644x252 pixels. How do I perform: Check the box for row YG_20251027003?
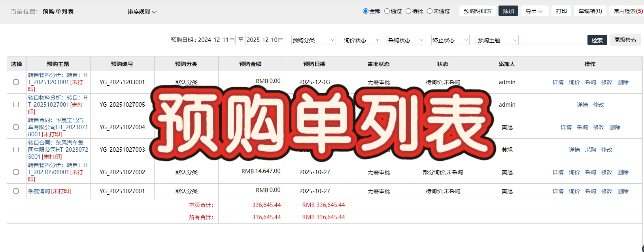tap(16, 150)
